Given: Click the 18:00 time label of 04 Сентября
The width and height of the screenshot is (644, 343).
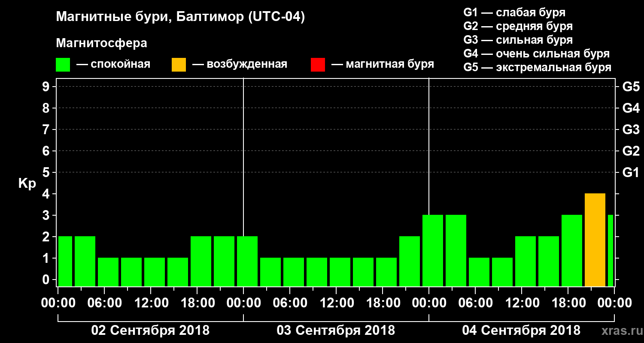Looking at the screenshot, I should tap(568, 303).
